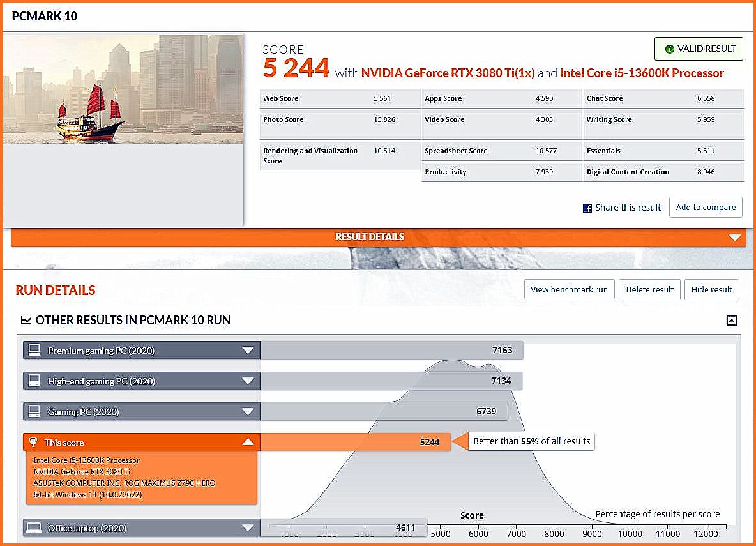Click the 10000 axis tick label
Screen dimensions: 756x546
coord(630,534)
